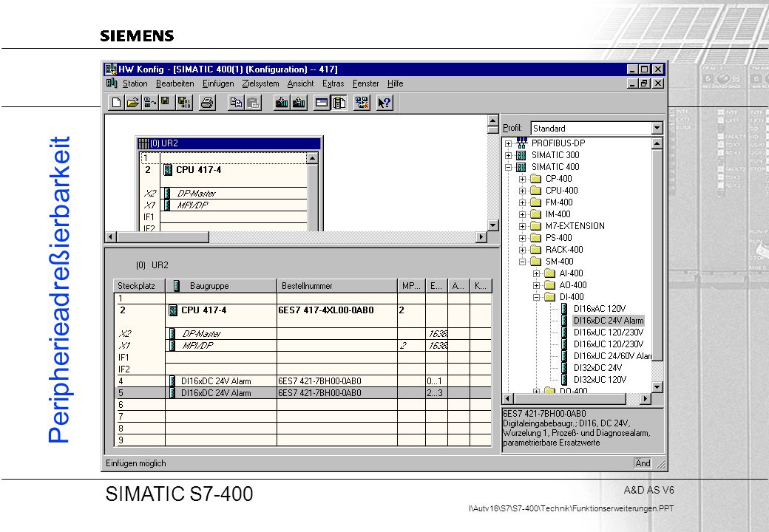Screen dimensions: 769x532
Task: Select DI16xDC 24V Alarm in catalog
Action: [x=608, y=321]
